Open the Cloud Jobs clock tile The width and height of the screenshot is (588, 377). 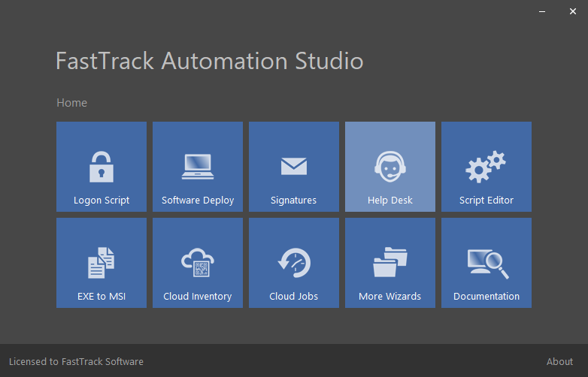[x=294, y=263]
